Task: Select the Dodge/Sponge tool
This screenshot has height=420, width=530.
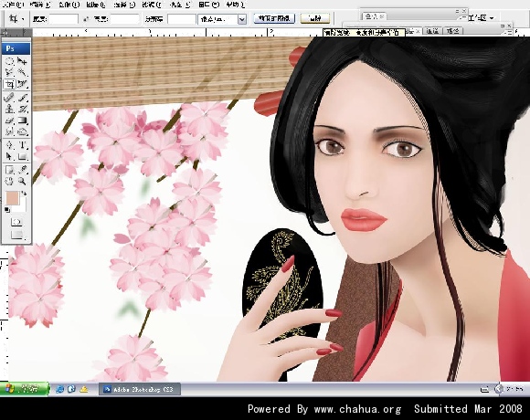Action: click(x=22, y=131)
